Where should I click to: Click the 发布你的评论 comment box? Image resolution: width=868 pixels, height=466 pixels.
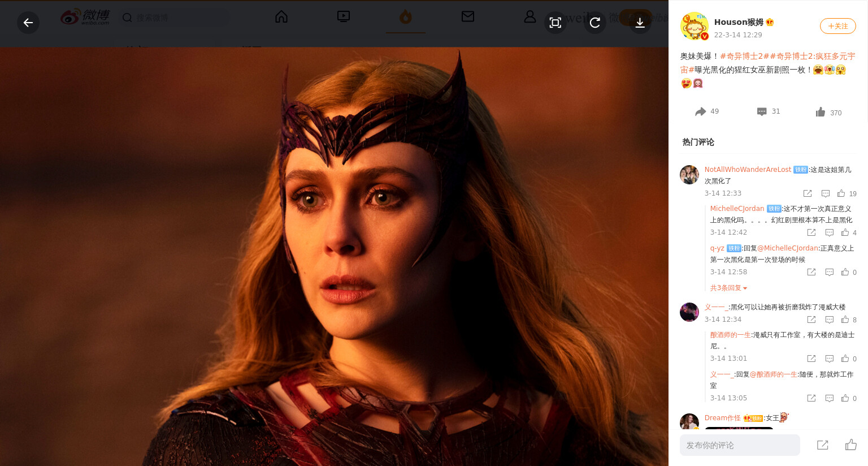coord(740,445)
